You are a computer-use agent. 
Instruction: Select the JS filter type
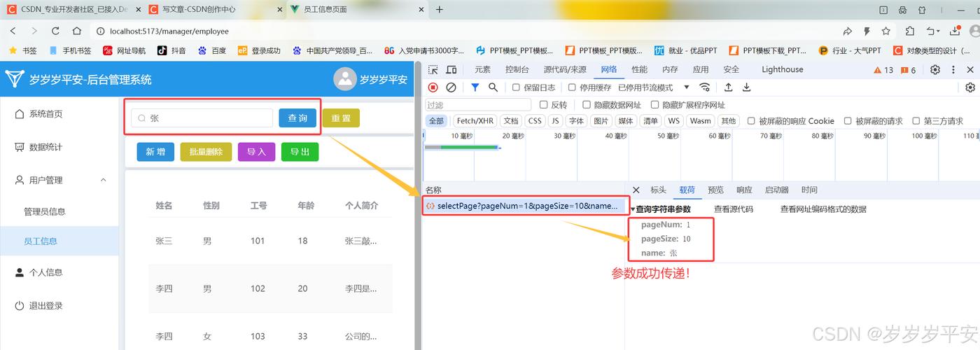coord(555,121)
